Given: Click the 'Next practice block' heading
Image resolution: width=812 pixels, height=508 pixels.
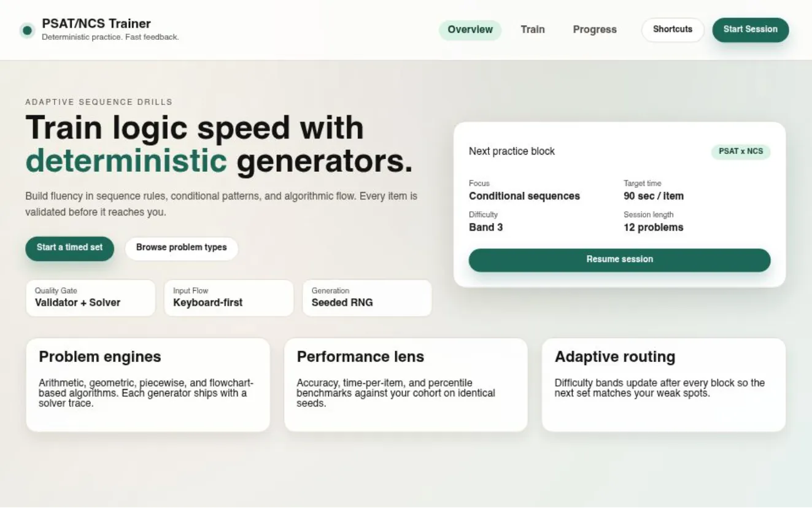Looking at the screenshot, I should [x=512, y=152].
